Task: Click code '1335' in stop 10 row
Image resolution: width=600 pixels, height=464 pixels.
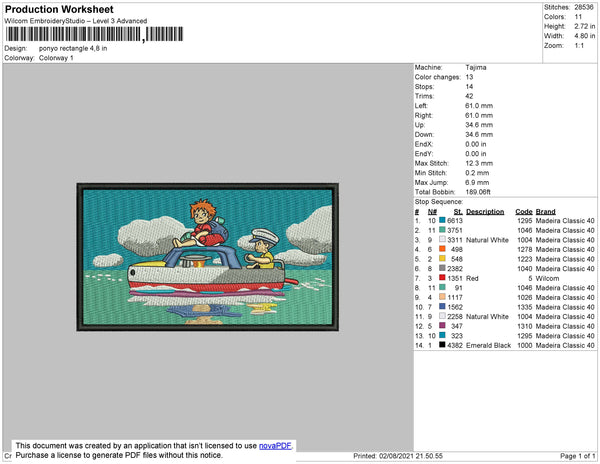Action: click(x=525, y=307)
